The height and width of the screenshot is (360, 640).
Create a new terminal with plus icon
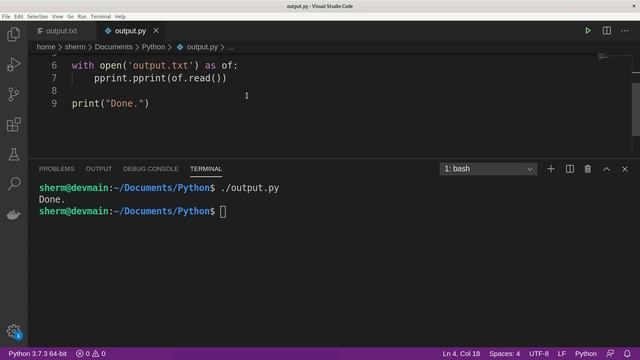[551, 169]
